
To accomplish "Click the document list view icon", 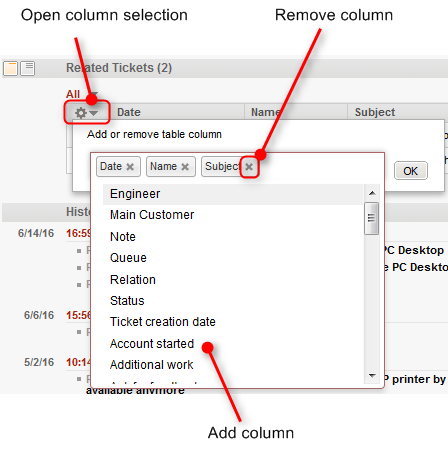I will 27,68.
